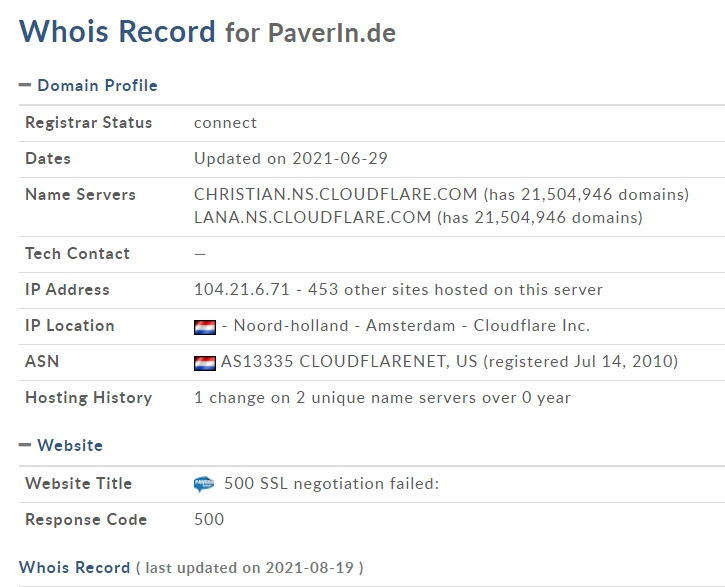
Task: Select the 'Whois Record for PaverIn.de' title
Action: click(208, 31)
